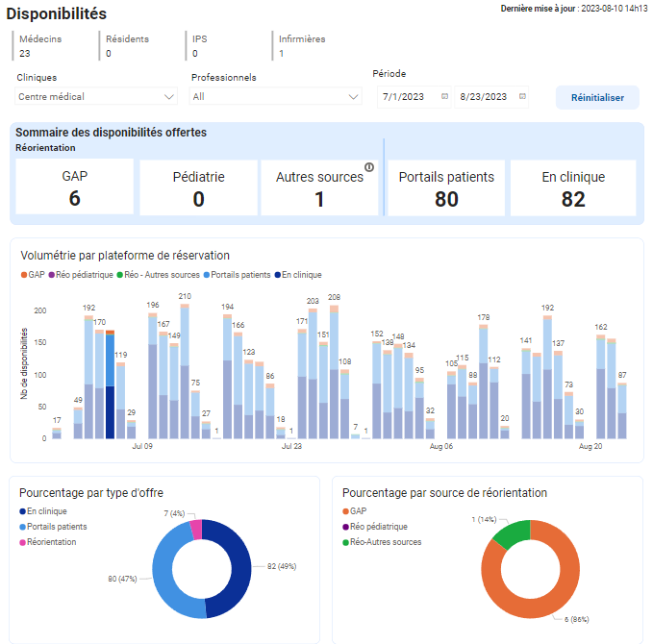Screen dimensions: 653x644
Task: Click the highlighted dark blue bar in volumétrie chart
Action: [110, 412]
